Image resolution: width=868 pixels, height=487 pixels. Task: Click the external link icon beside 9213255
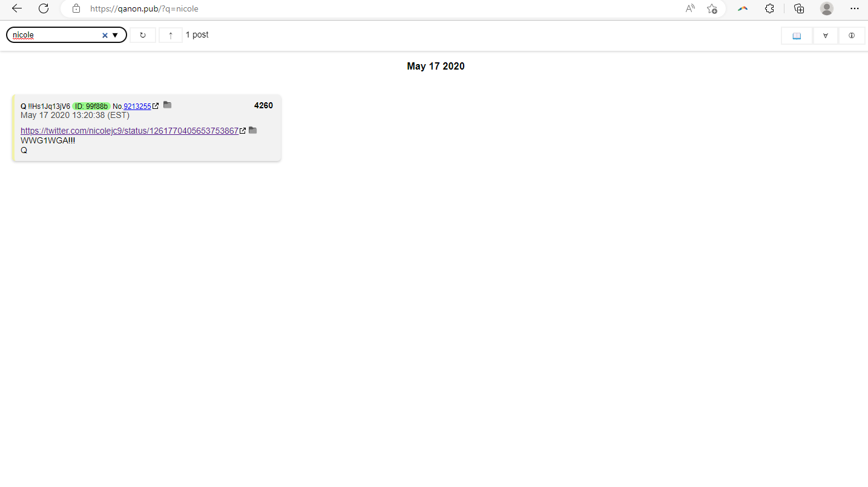(156, 106)
